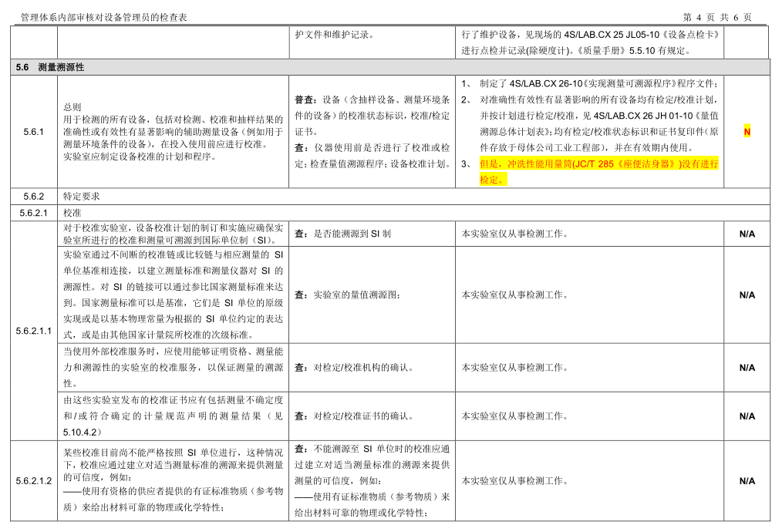Click the highlighted 冲洗性能用量筒 finding text
The width and height of the screenshot is (782, 532).
599,171
